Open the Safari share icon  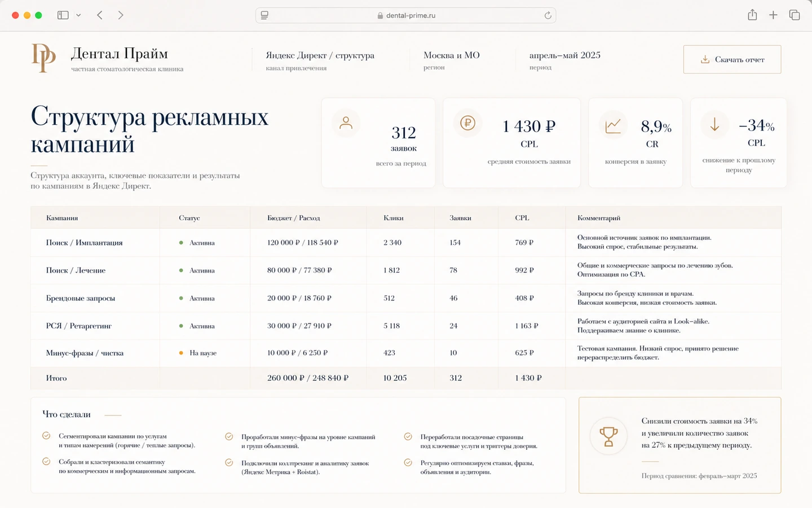(752, 15)
